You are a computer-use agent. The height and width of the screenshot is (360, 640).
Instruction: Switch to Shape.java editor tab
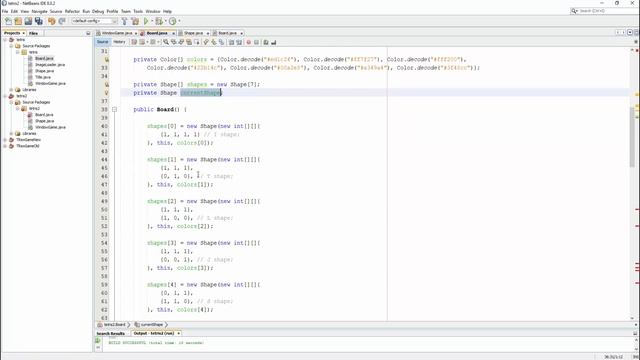click(x=193, y=33)
